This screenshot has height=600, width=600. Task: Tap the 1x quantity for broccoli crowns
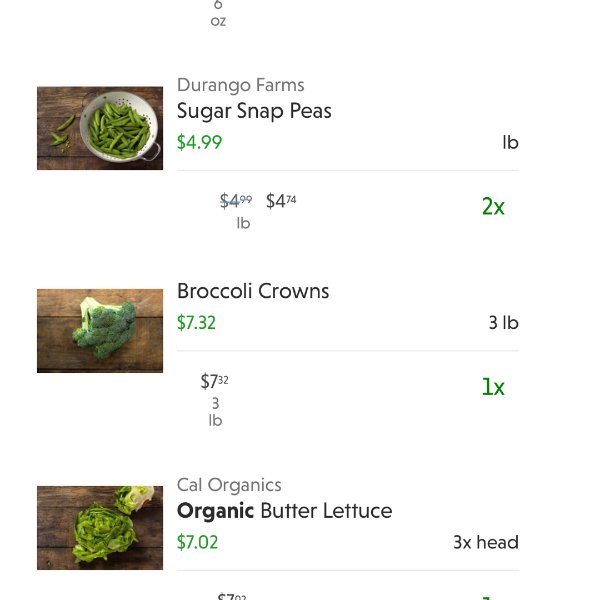tap(493, 387)
